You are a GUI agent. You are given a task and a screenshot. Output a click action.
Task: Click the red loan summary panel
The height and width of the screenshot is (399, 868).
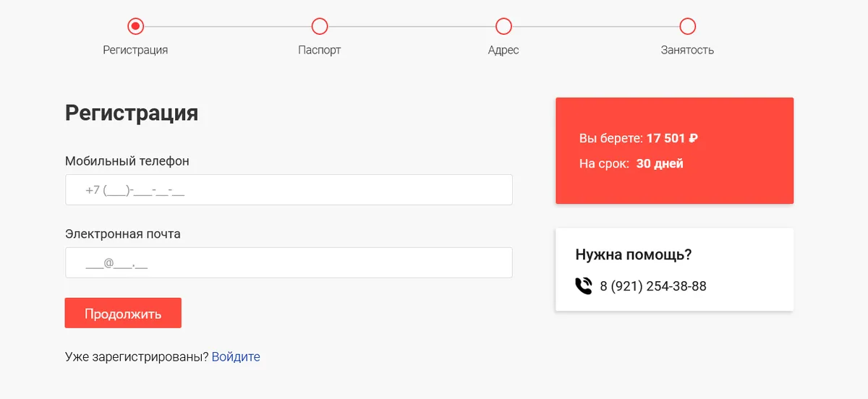pyautogui.click(x=674, y=151)
